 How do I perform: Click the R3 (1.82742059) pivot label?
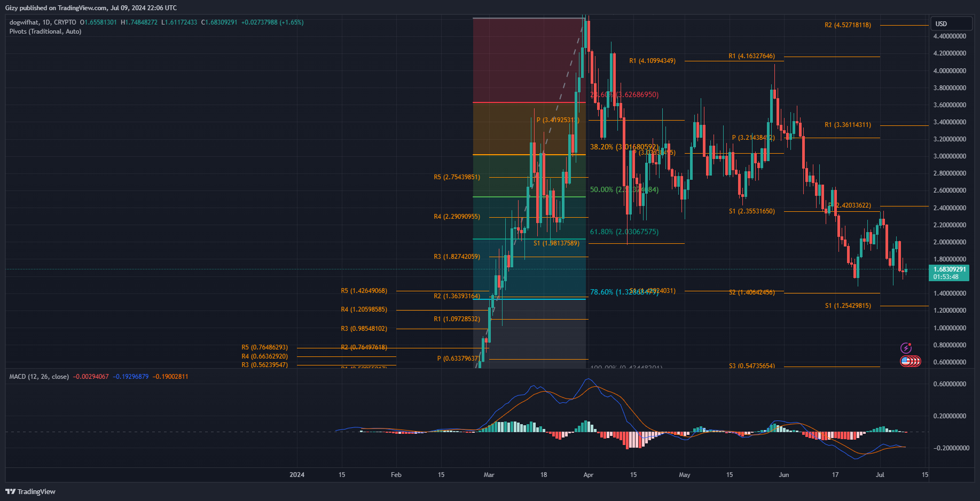pos(457,257)
